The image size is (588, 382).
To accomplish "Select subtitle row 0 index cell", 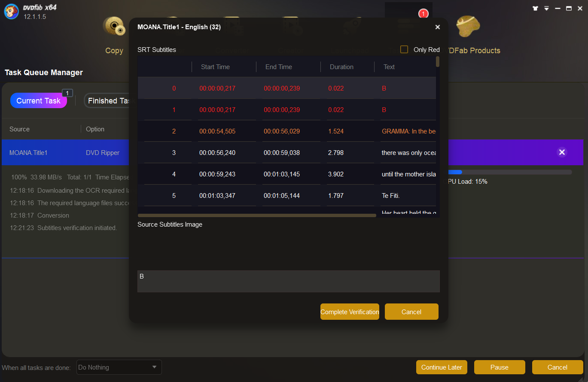I will tap(174, 88).
